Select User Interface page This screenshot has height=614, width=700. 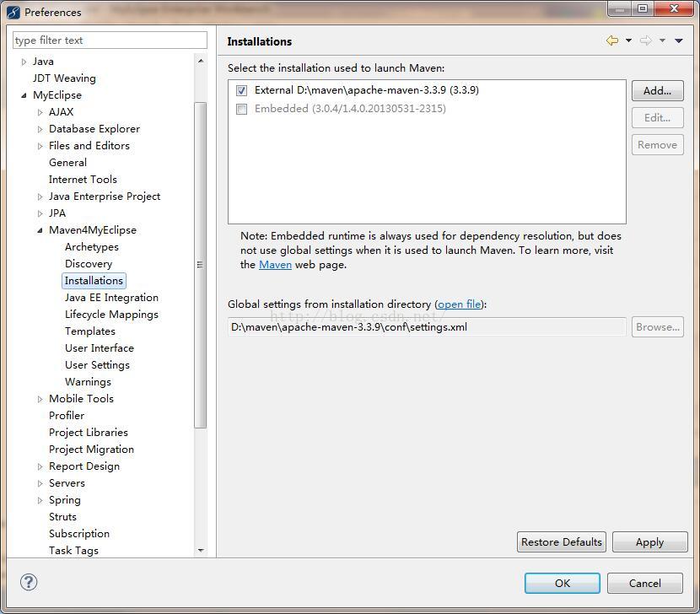[x=100, y=348]
